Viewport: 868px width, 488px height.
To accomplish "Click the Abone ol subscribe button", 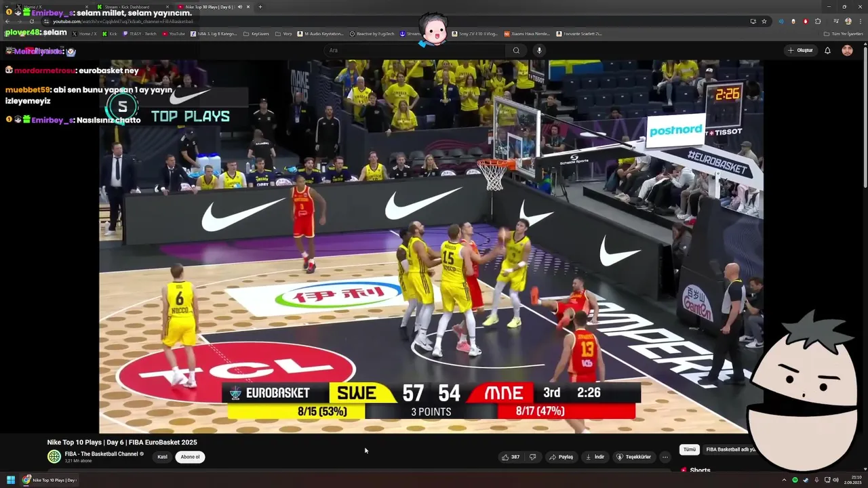I will (x=190, y=457).
